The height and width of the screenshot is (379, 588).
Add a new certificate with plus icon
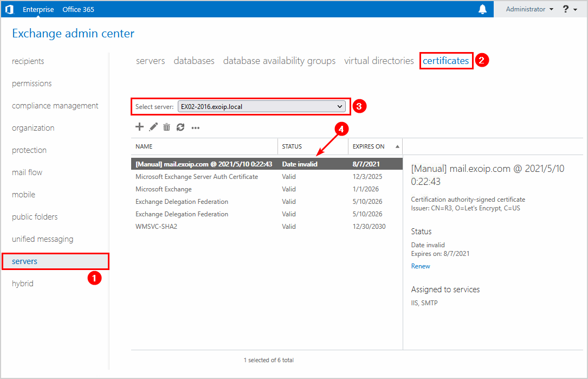click(139, 127)
